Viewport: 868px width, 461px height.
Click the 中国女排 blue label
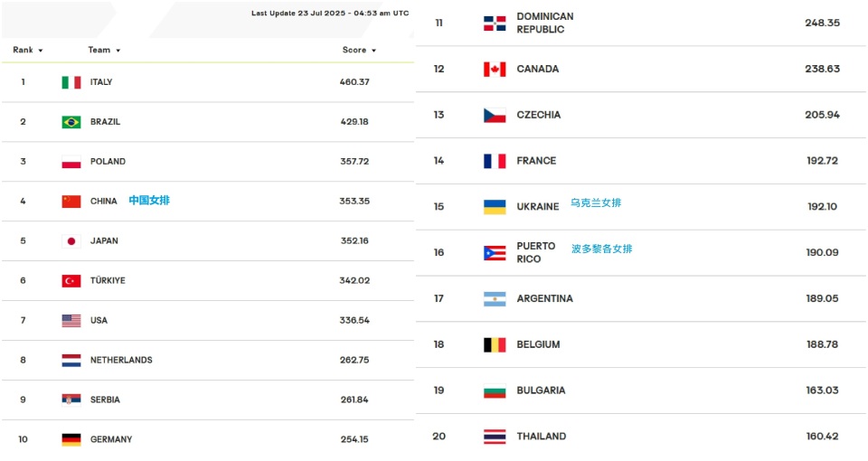[149, 201]
